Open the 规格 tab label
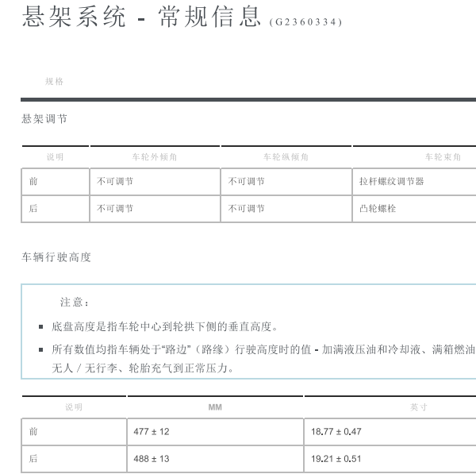The height and width of the screenshot is (474, 476). pyautogui.click(x=54, y=82)
